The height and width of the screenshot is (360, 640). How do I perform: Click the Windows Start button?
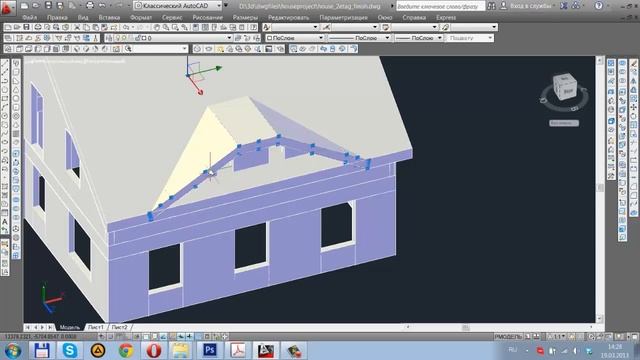point(13,351)
